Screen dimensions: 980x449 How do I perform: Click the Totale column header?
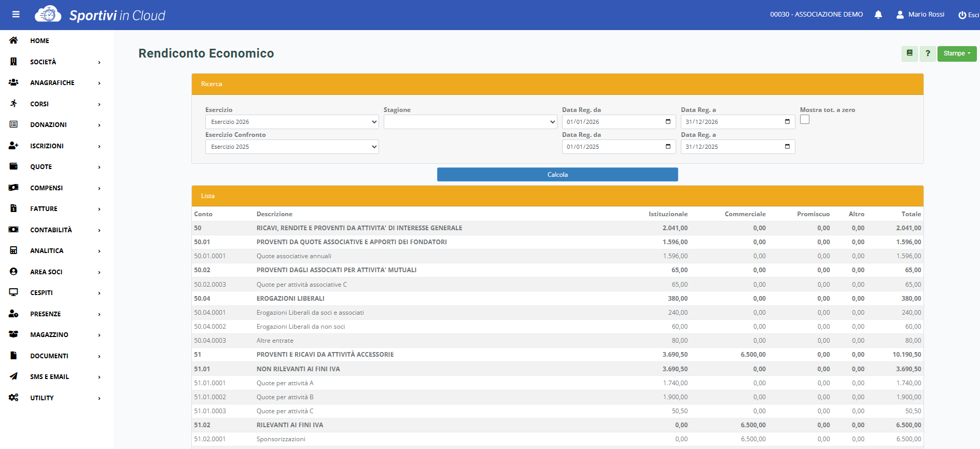[911, 214]
